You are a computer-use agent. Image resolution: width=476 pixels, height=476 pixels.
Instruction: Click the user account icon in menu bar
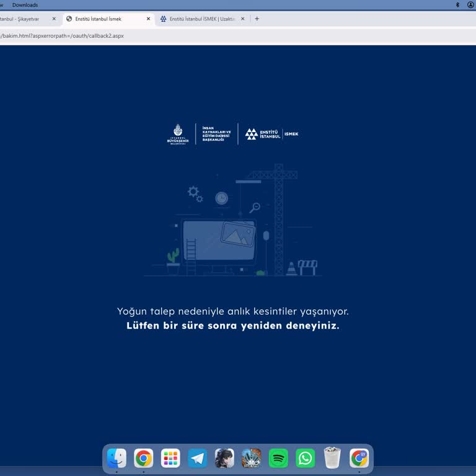coord(471,5)
